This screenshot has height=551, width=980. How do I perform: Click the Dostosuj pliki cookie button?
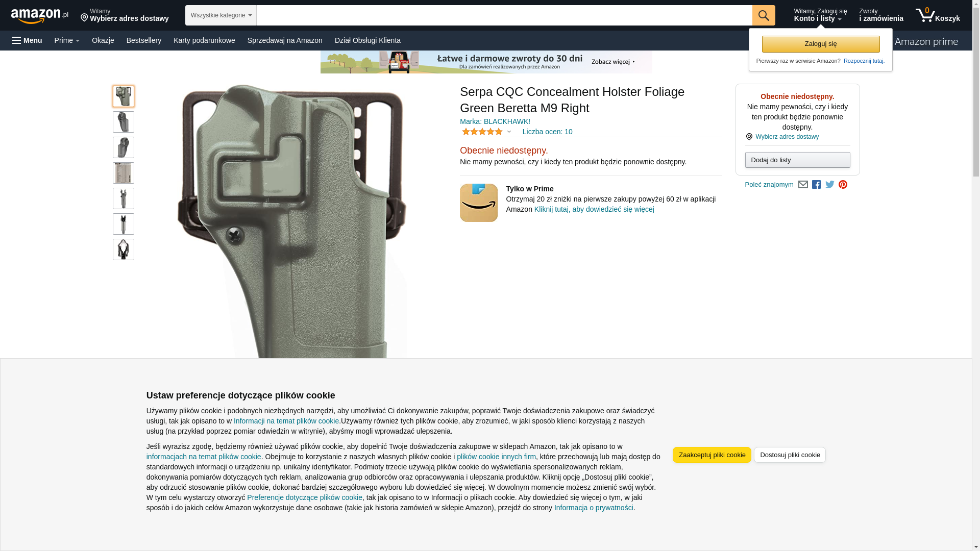click(x=790, y=455)
